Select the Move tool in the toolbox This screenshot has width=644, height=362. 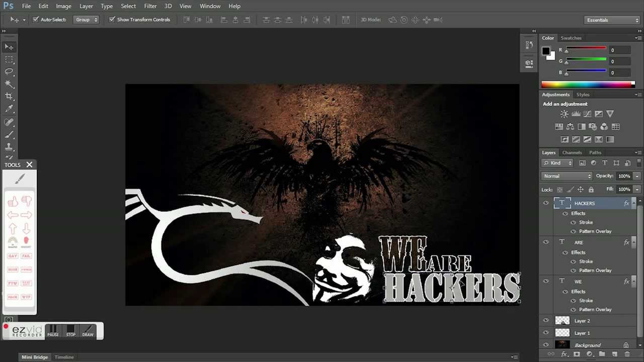click(9, 47)
